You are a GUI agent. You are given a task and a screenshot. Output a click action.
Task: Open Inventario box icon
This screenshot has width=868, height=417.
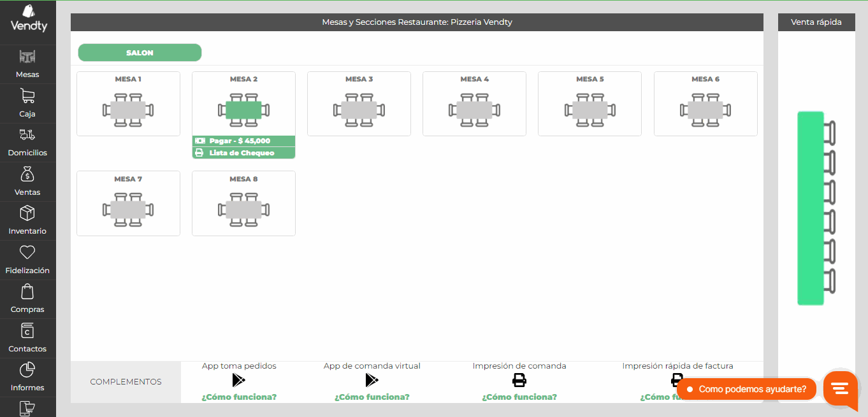[x=27, y=213]
